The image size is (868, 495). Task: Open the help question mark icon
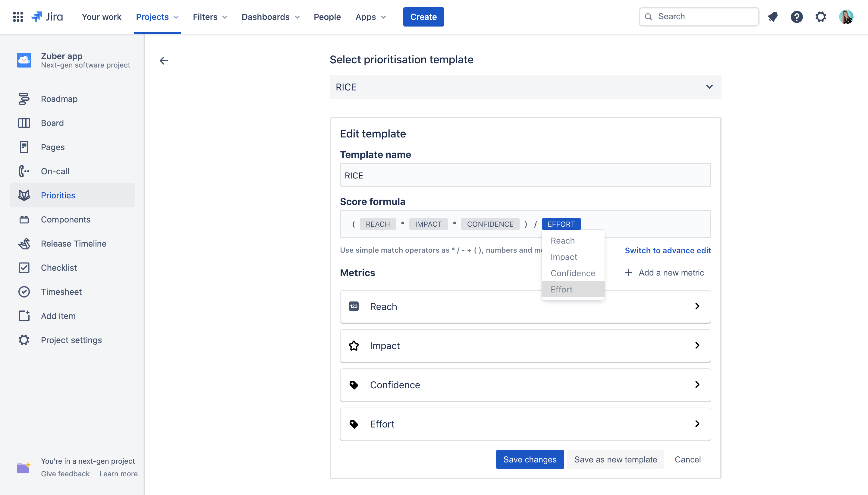(x=796, y=17)
